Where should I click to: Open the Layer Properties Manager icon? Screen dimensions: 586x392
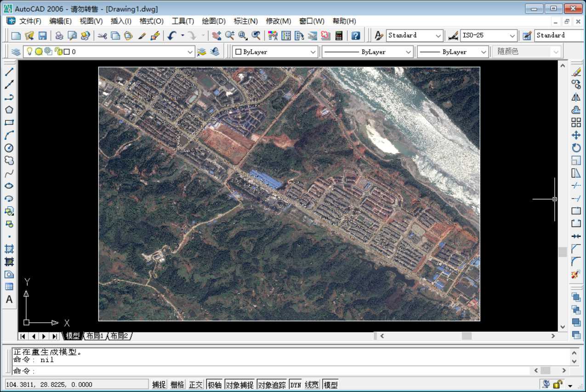tap(16, 52)
